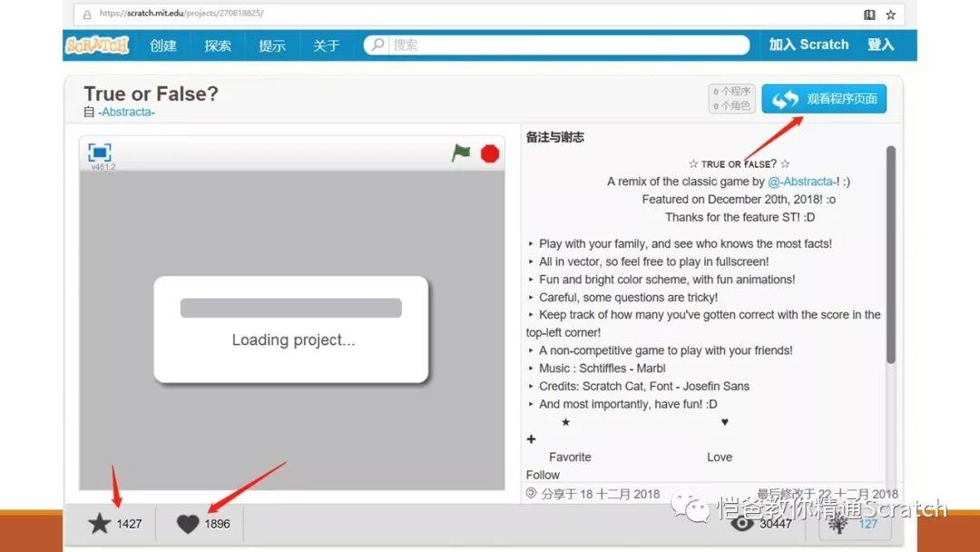Screen dimensions: 980x552
Task: Open the 创建 menu item
Action: (x=163, y=45)
